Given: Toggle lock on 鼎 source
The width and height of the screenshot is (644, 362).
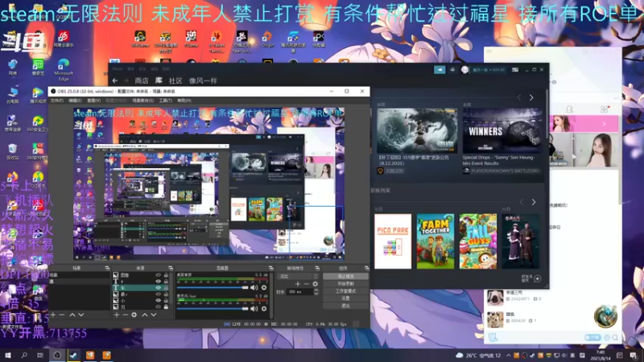Looking at the screenshot, I should (x=166, y=294).
